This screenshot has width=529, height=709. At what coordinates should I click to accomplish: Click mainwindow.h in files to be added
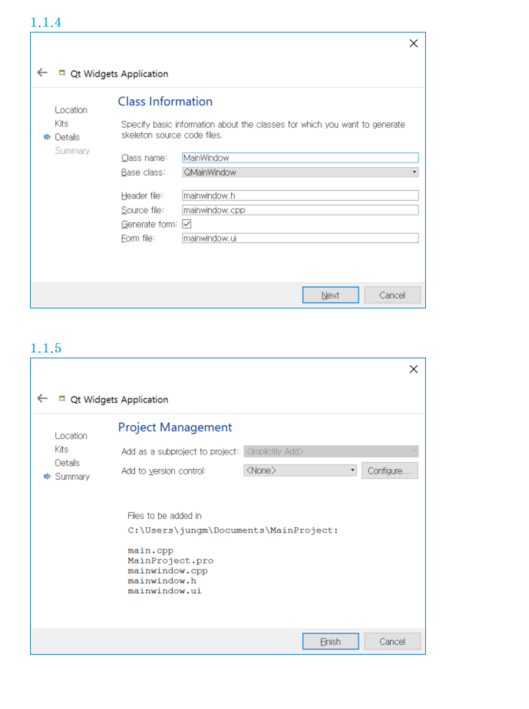tap(162, 581)
